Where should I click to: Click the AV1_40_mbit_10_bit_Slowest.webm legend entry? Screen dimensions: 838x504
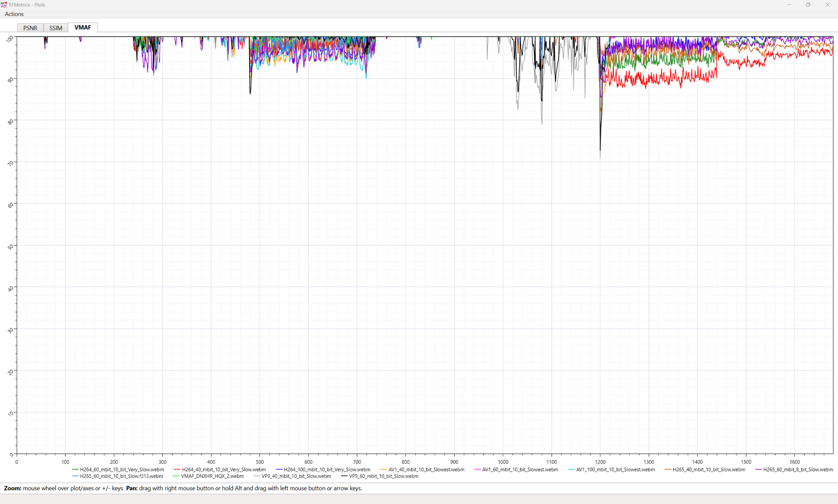pyautogui.click(x=426, y=470)
